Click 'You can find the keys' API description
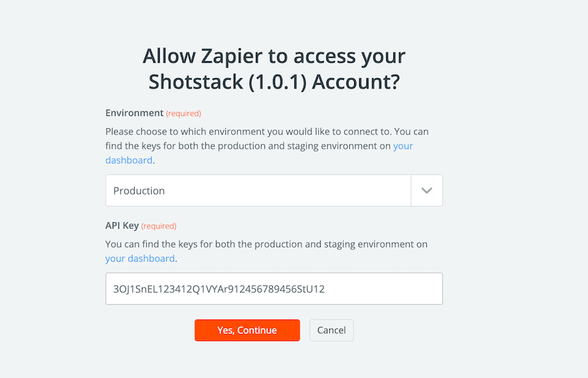Screen dimensions: 588x378 267,251
